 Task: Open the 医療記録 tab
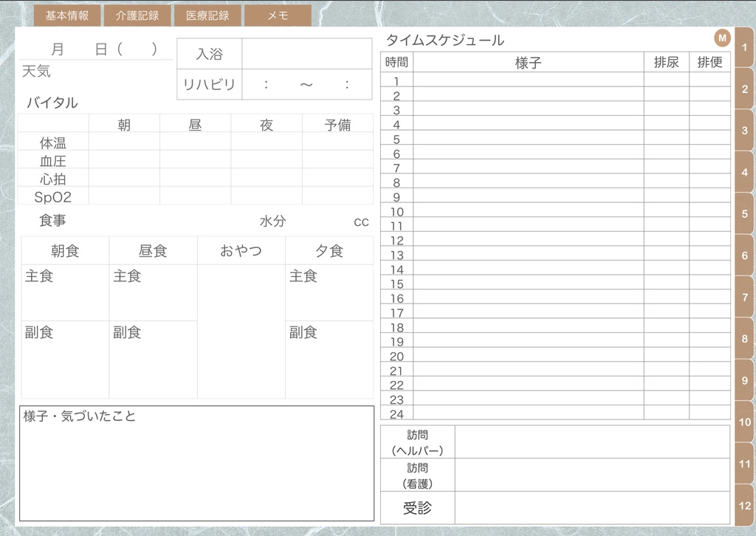[x=207, y=15]
